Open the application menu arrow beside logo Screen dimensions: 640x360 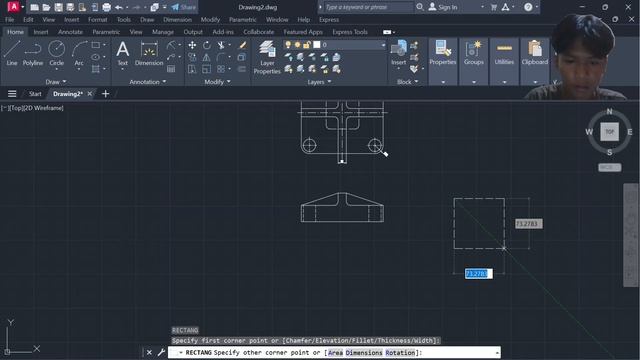[22, 7]
